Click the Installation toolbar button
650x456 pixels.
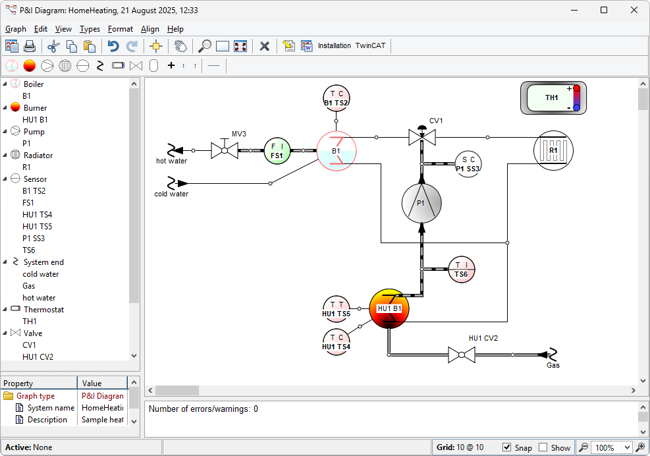point(335,46)
